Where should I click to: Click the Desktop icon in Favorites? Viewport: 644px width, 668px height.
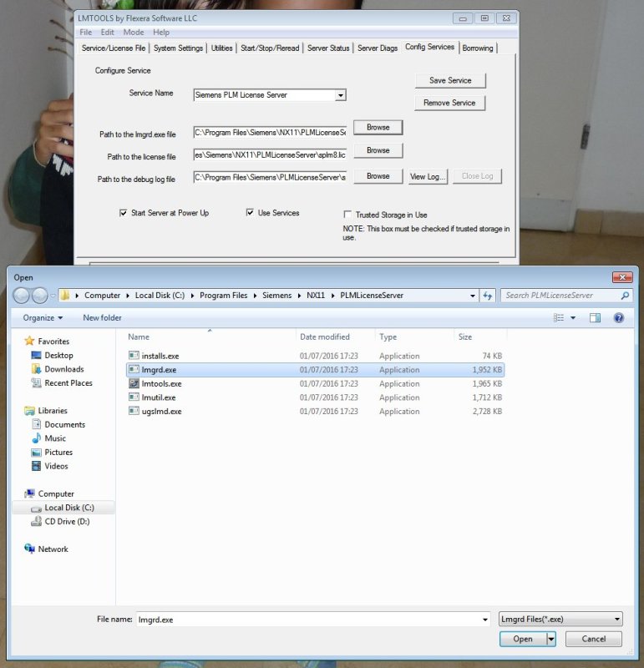[x=36, y=355]
